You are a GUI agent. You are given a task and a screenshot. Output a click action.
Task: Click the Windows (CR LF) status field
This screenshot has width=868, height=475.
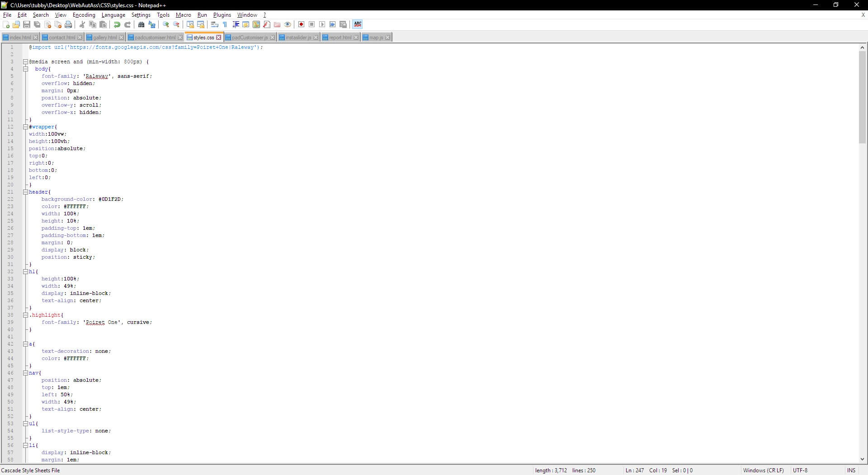click(x=764, y=470)
